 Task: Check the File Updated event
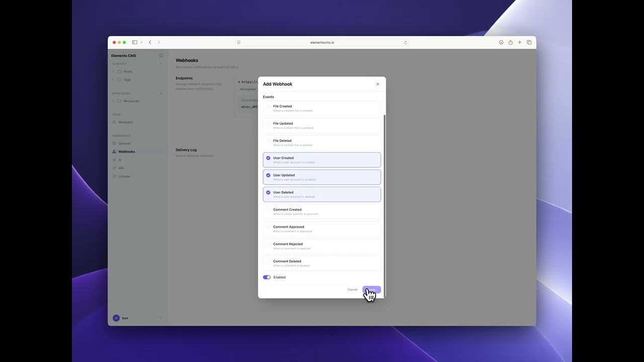[x=322, y=125]
